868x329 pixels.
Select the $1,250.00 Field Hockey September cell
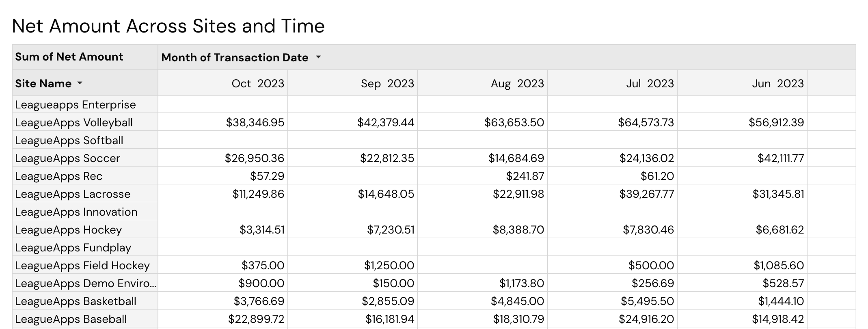point(389,265)
